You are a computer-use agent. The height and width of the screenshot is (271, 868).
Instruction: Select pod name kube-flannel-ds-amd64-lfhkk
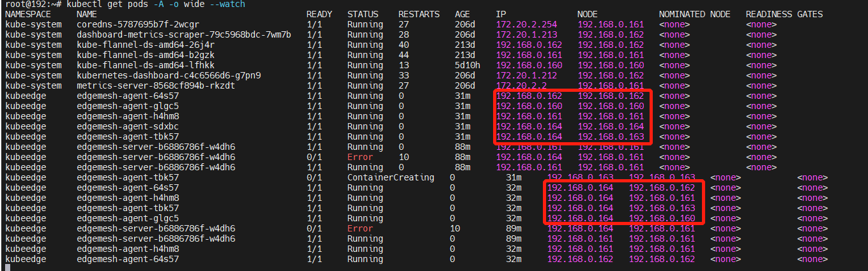[x=146, y=65]
